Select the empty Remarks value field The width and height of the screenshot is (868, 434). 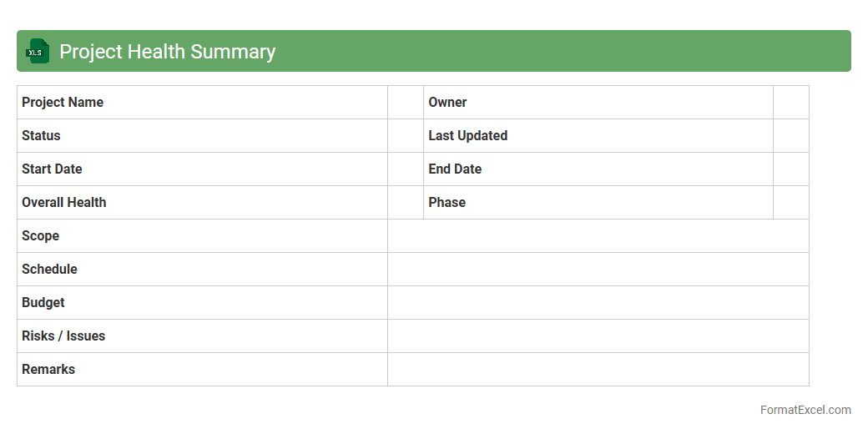(598, 370)
